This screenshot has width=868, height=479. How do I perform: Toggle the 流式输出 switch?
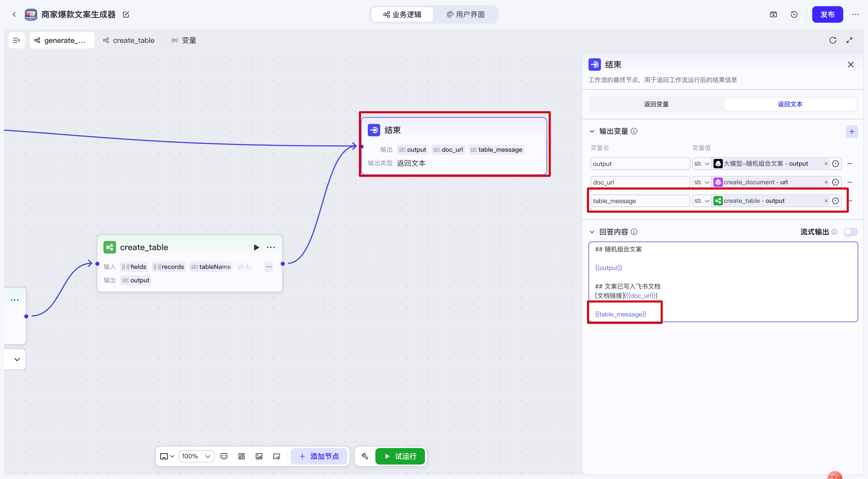tap(850, 232)
